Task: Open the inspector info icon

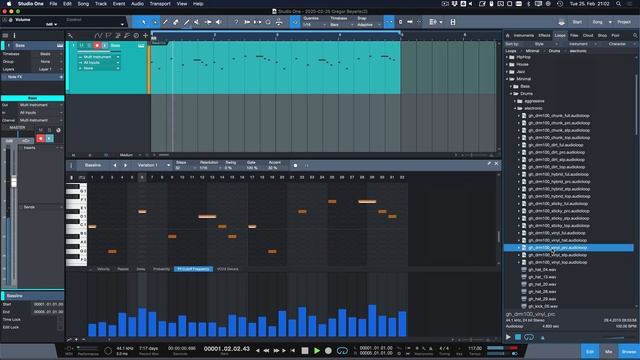Action: pyautogui.click(x=14, y=36)
